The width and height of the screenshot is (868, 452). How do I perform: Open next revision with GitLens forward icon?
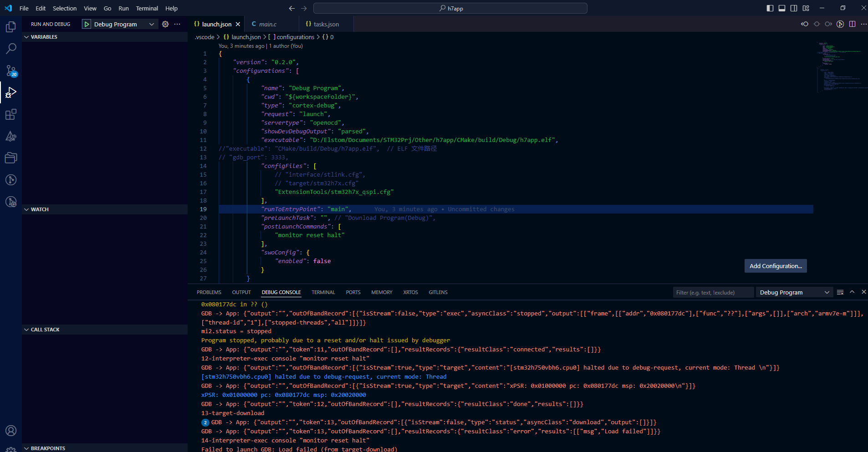pyautogui.click(x=828, y=24)
